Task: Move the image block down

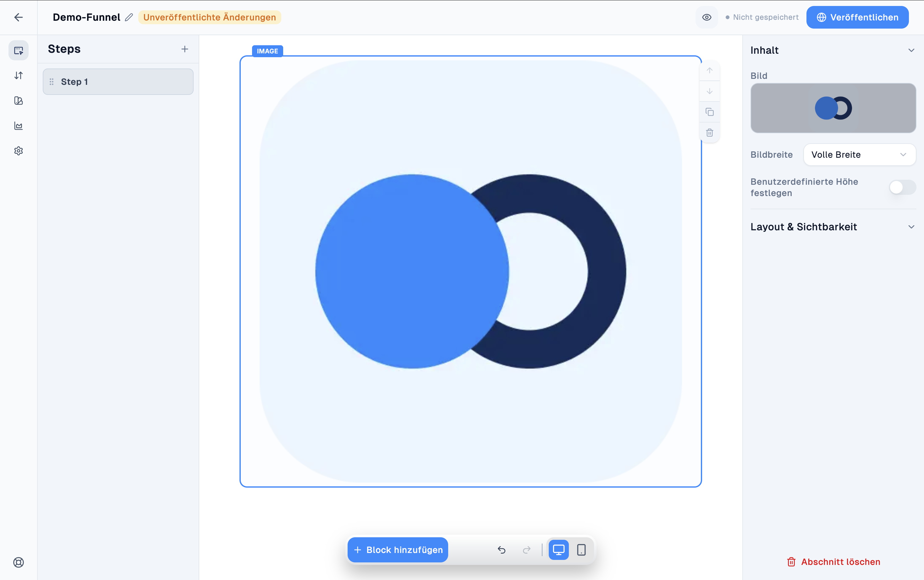Action: (x=710, y=91)
